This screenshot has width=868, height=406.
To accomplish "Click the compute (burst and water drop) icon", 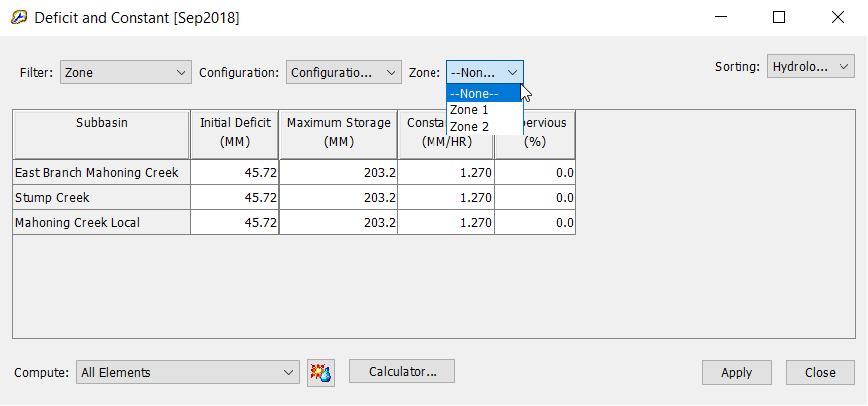I will [x=321, y=373].
